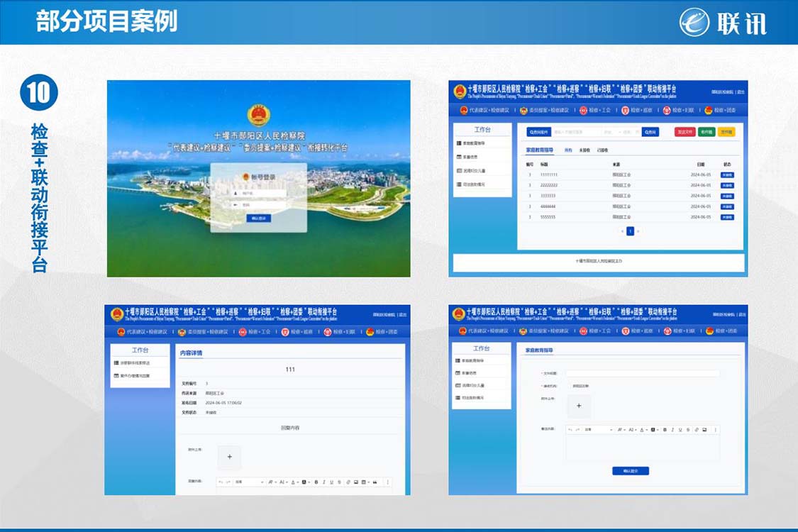Click the blue 确认提交 submit button in submission form
The image size is (798, 532).
pyautogui.click(x=631, y=471)
